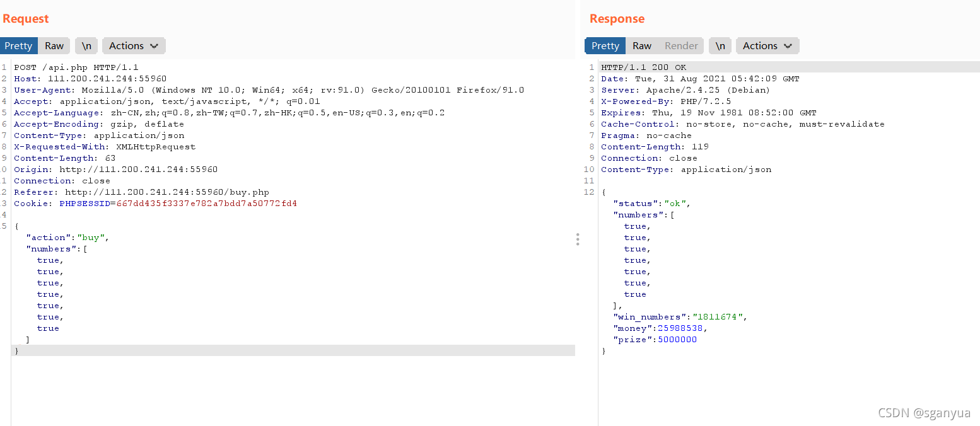Screen dimensions: 980x426
Task: Click the three-dot pane divider handle
Action: (577, 239)
